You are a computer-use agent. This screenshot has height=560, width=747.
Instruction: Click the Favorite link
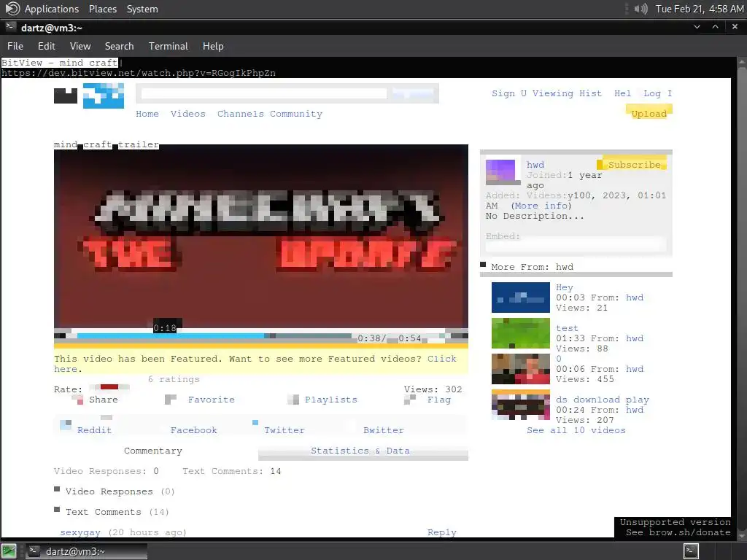212,400
